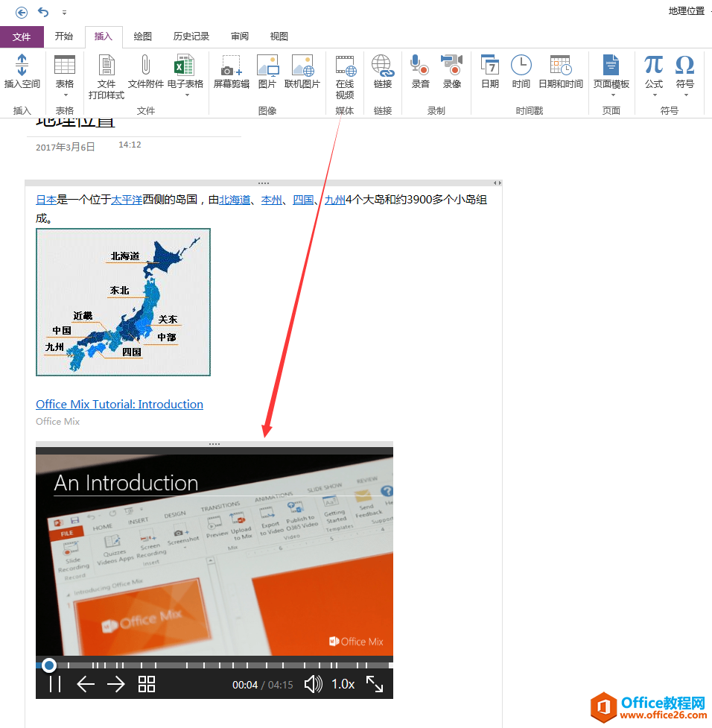
Task: Open the Spreadsheet (电子表格) dropdown
Action: click(x=185, y=95)
